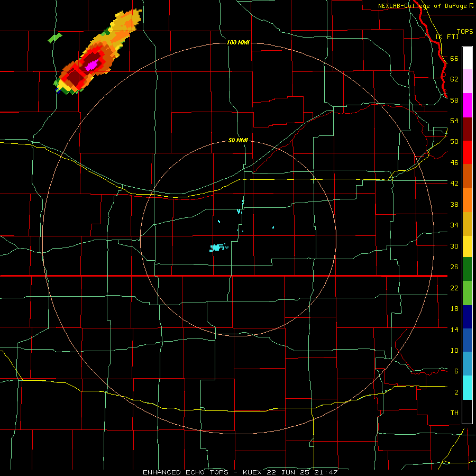Click the orange 38-42 legend swatch
Viewport: 476px width, 476px height.
point(467,200)
